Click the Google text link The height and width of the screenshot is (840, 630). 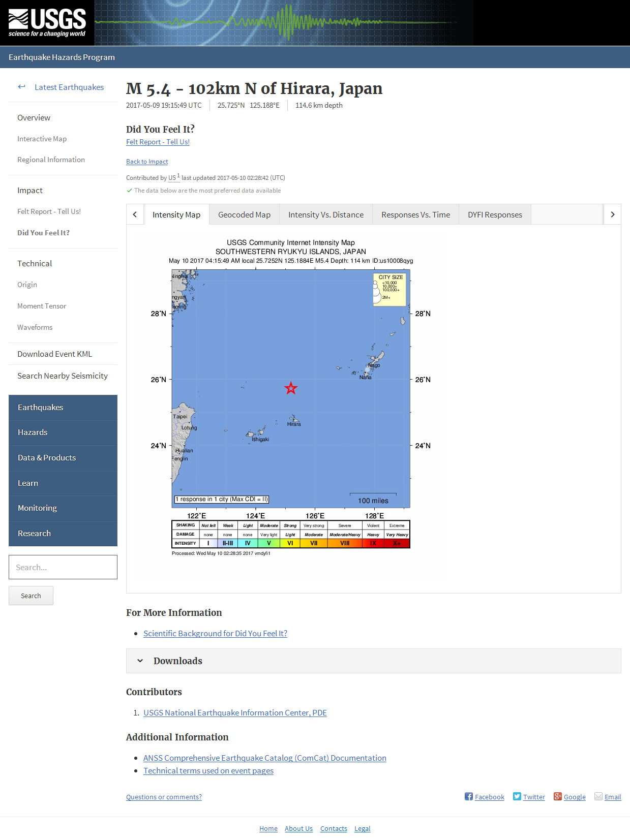575,797
